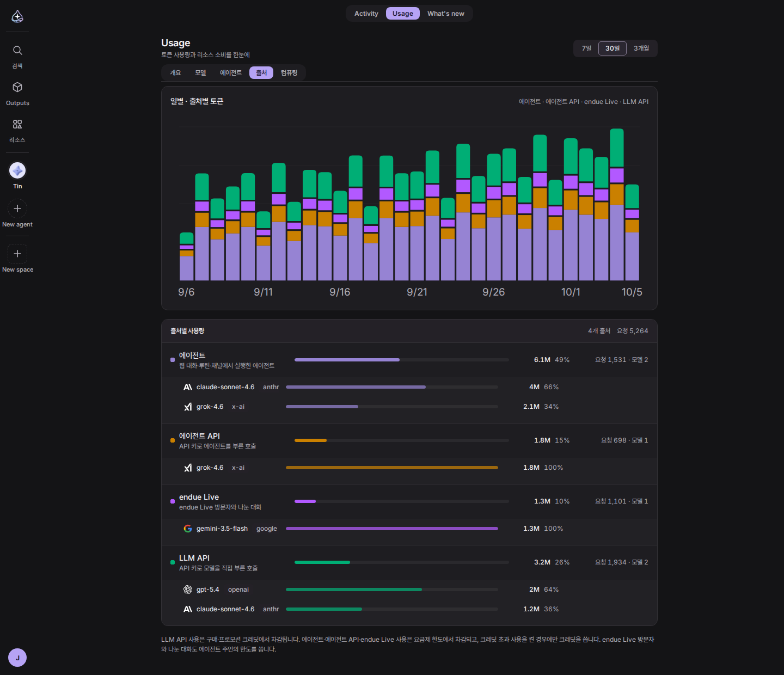Click the '3.2M' token value for LLM API
This screenshot has width=784, height=675.
542,562
